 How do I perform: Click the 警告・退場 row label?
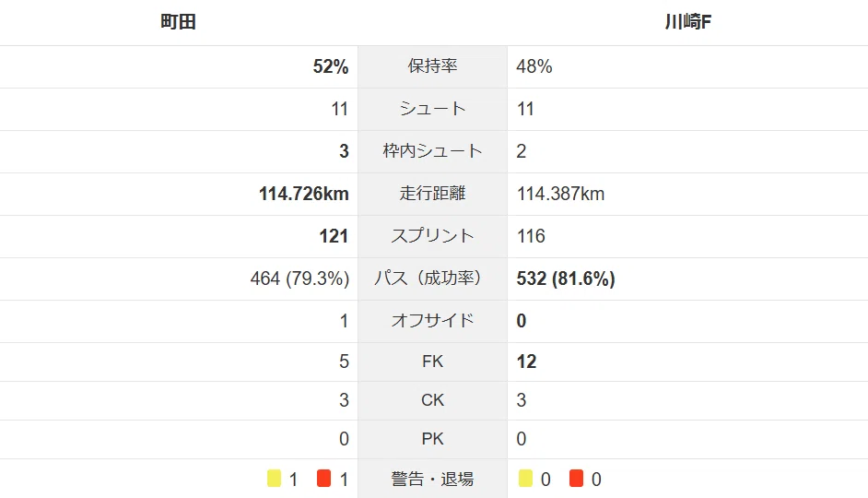432,479
